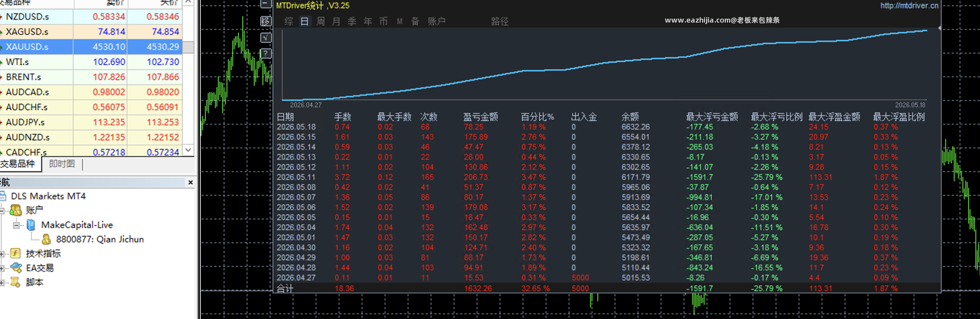Click the -25.79 % drawdown on 2026.05.11
Viewport: 980px width, 319px height.
click(x=766, y=177)
